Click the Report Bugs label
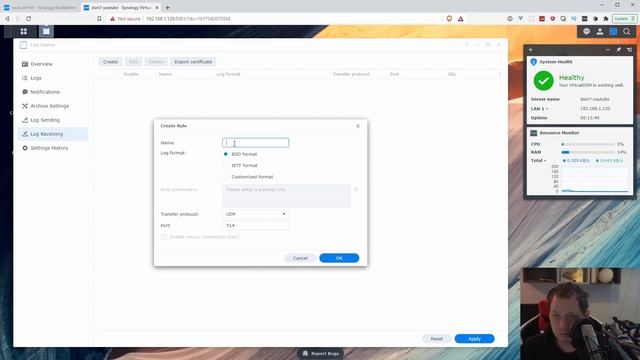640x360 pixels. pyautogui.click(x=325, y=353)
